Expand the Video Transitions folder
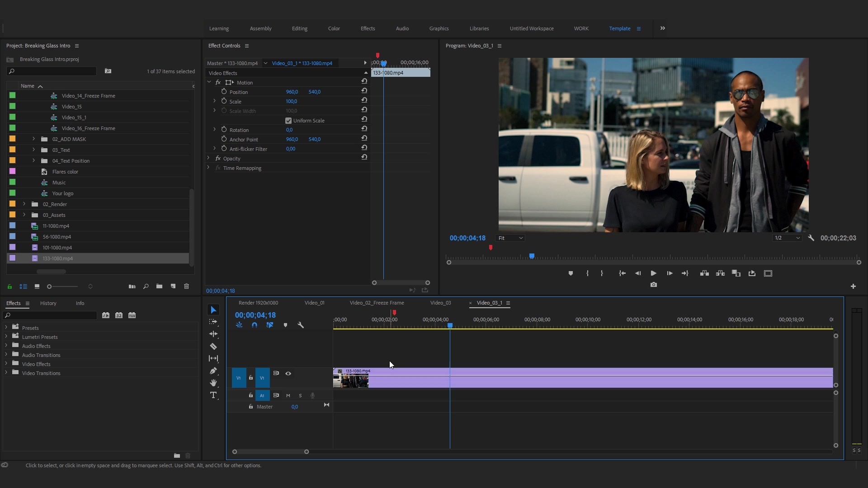The height and width of the screenshot is (488, 868). (6, 373)
